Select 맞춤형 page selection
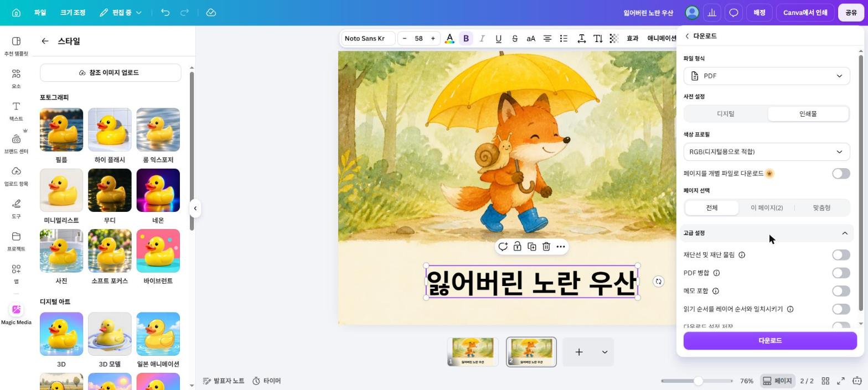This screenshot has width=868, height=390. [x=821, y=208]
